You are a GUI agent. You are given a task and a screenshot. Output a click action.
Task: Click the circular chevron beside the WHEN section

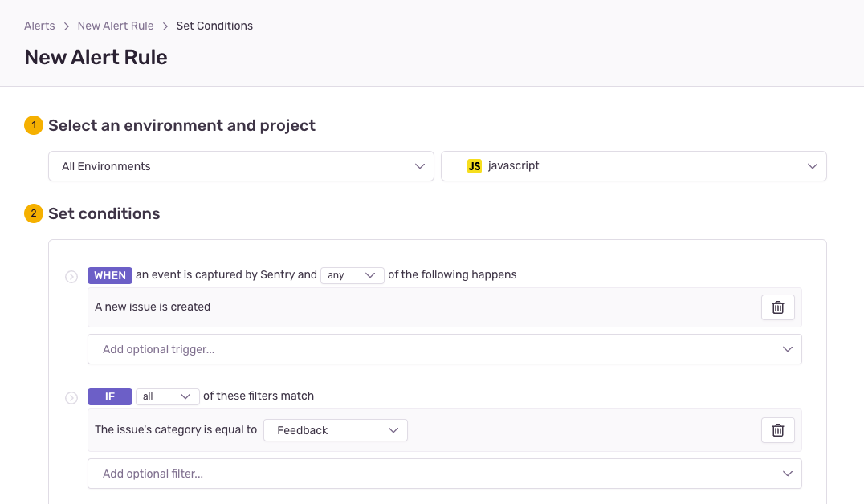71,275
